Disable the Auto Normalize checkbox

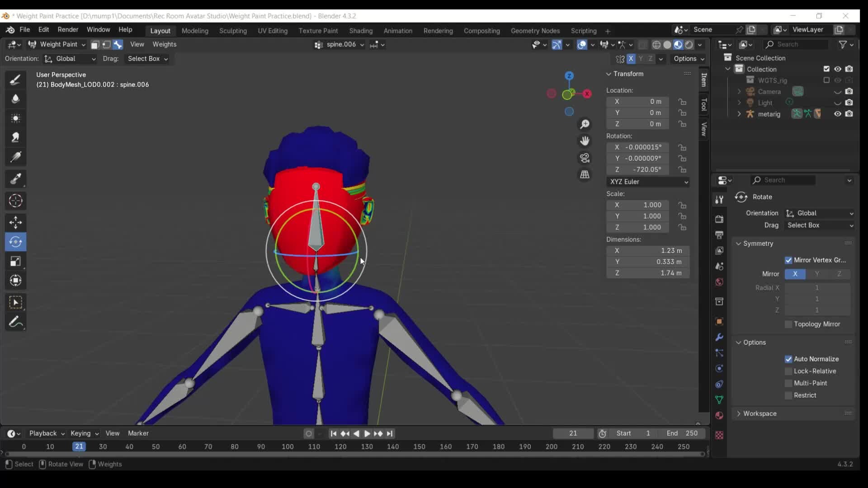click(x=788, y=359)
